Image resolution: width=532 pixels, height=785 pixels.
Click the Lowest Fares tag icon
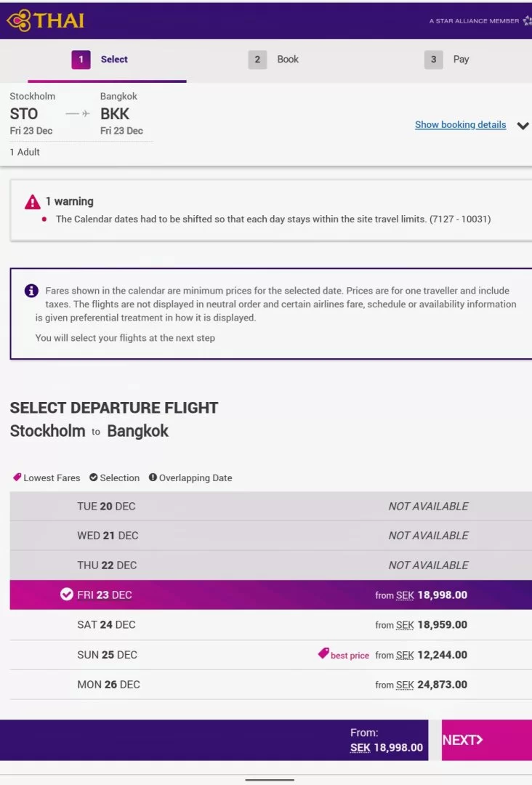17,478
